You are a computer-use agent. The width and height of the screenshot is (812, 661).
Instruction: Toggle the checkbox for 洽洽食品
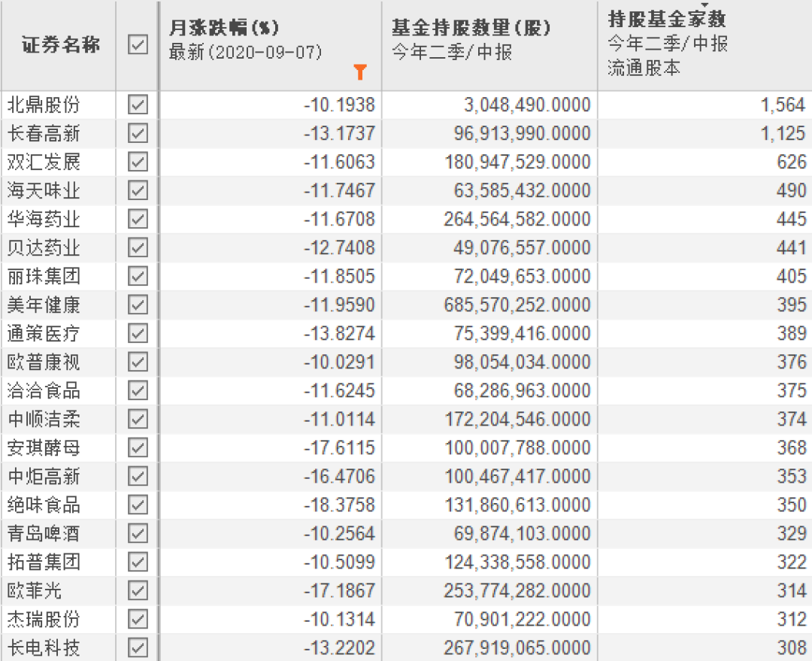coord(138,390)
